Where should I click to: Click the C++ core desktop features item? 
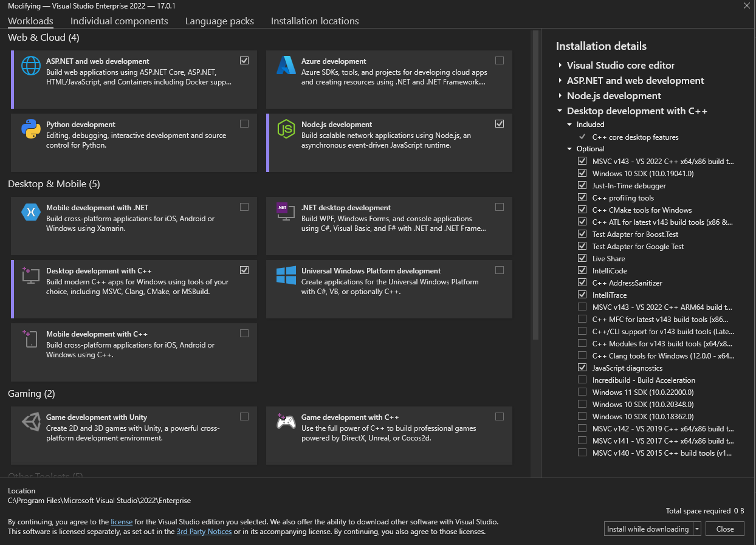point(635,137)
